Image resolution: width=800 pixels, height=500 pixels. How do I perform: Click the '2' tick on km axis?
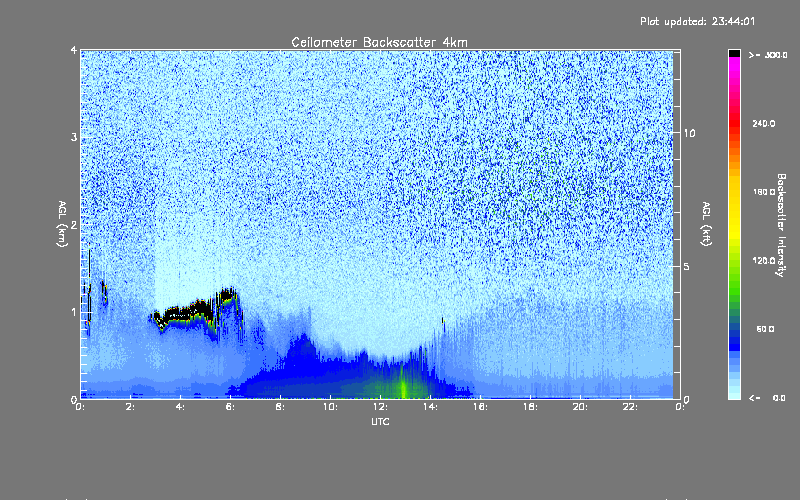pyautogui.click(x=74, y=224)
